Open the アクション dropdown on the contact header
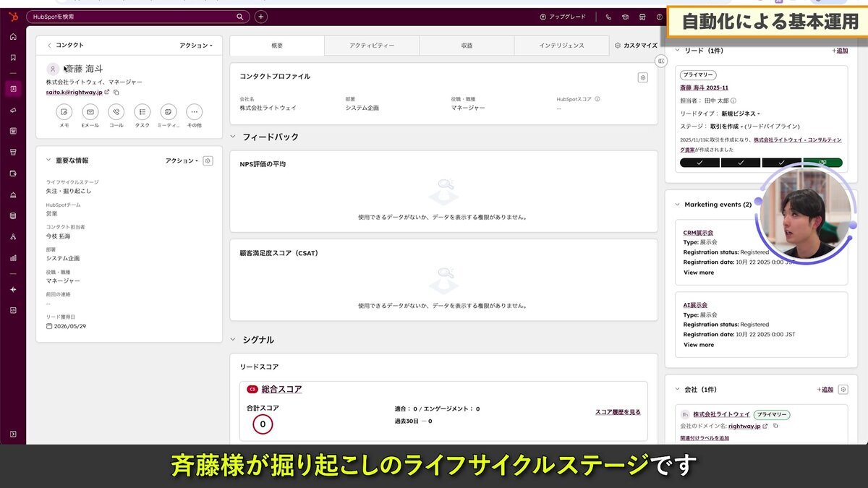Image resolution: width=868 pixels, height=488 pixels. (x=195, y=45)
